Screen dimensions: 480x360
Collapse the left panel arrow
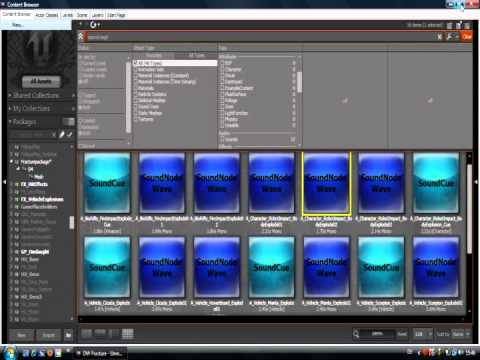point(4,182)
